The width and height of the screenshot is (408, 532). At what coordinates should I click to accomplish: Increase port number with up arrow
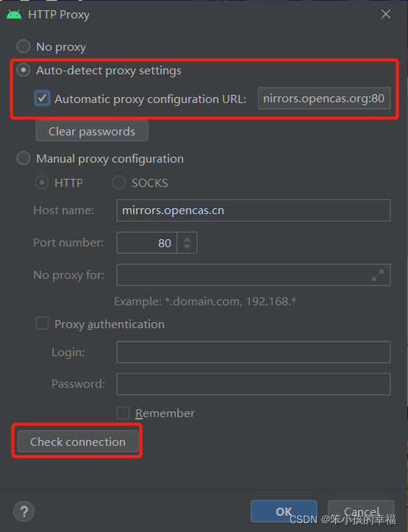[187, 239]
